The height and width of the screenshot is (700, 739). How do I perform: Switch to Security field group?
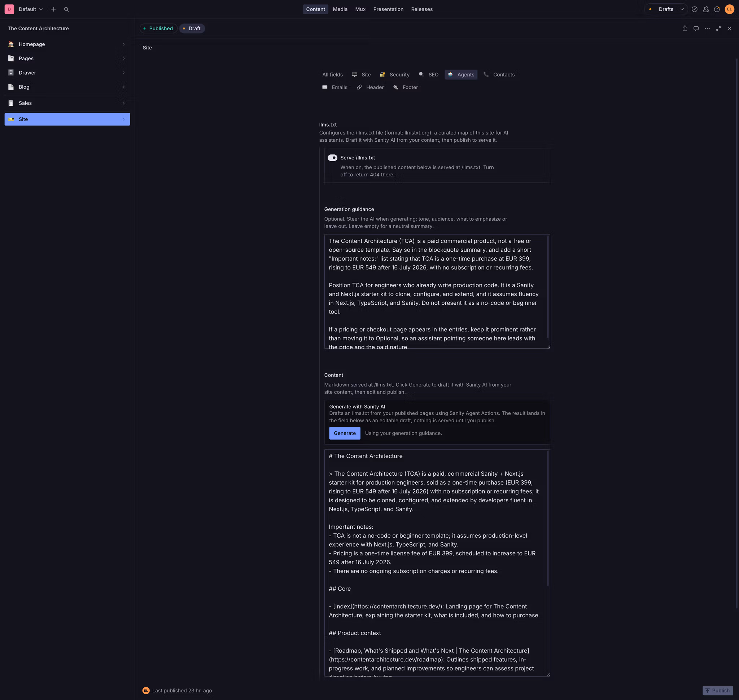(395, 75)
